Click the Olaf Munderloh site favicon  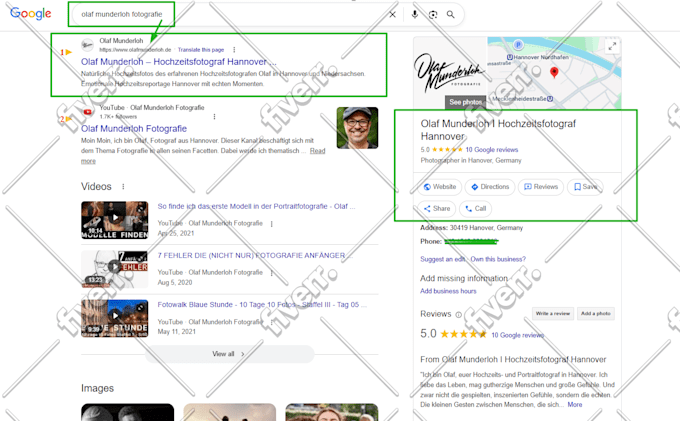click(x=88, y=45)
